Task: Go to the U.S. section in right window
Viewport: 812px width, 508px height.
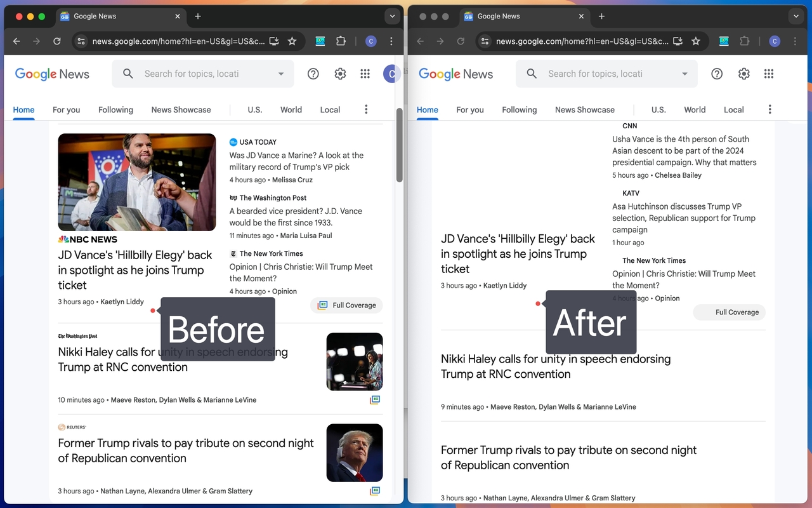Action: pos(658,110)
